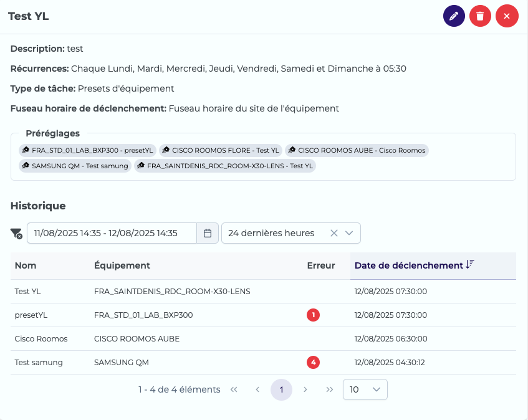The image size is (528, 420).
Task: Click the CISCO ROOMOS AUBE - Cisco Roomos chip
Action: (x=357, y=150)
